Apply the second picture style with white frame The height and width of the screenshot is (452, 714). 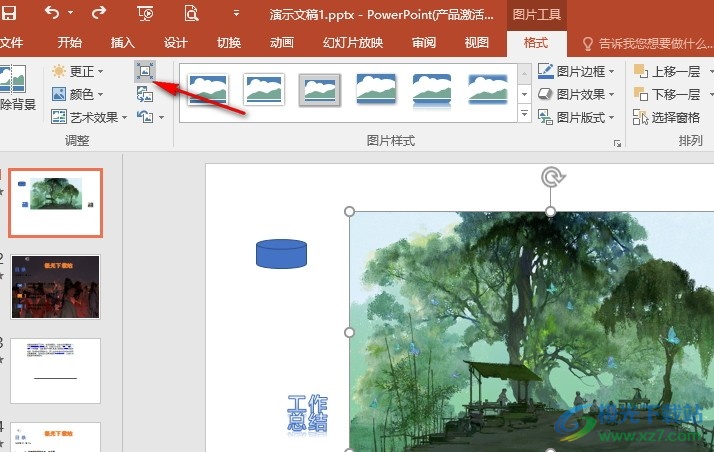pyautogui.click(x=264, y=89)
